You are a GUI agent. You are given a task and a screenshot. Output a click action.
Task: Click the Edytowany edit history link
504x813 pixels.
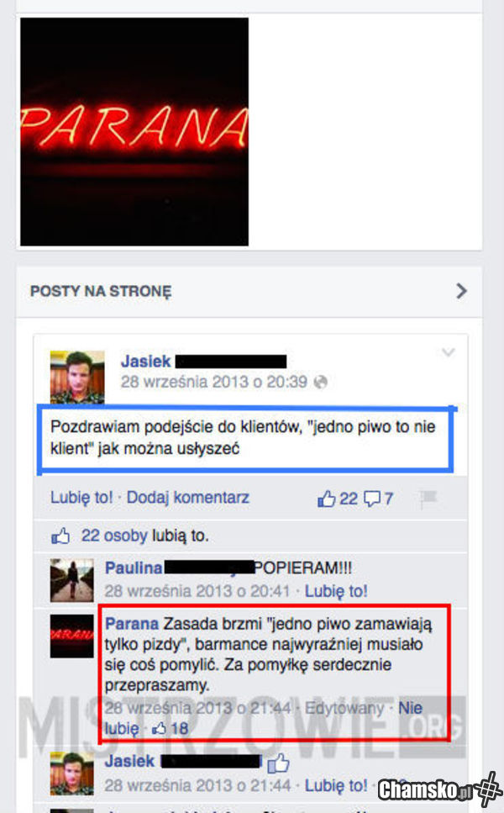tap(344, 708)
